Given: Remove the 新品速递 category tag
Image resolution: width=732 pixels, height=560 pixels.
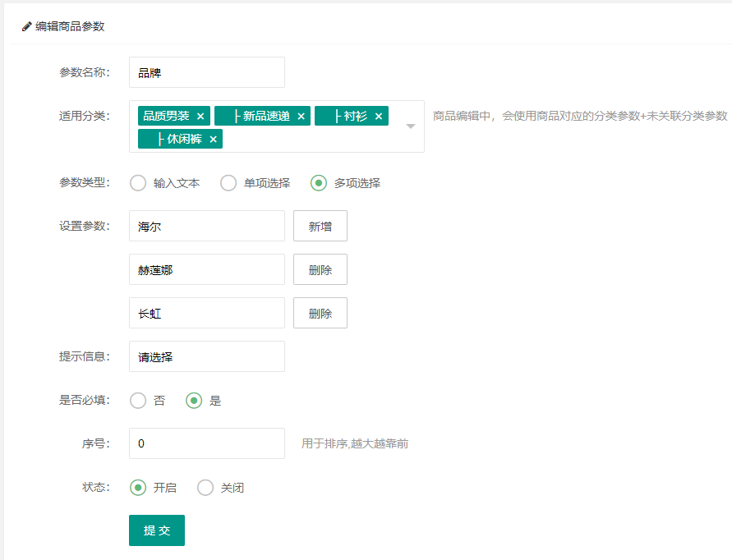Looking at the screenshot, I should [x=301, y=117].
